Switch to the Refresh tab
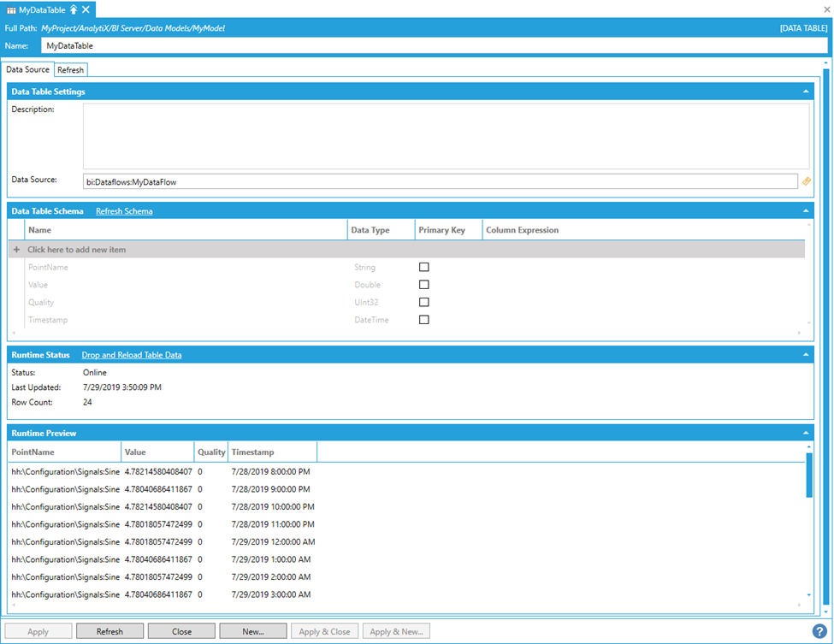The width and height of the screenshot is (834, 644). tap(70, 70)
